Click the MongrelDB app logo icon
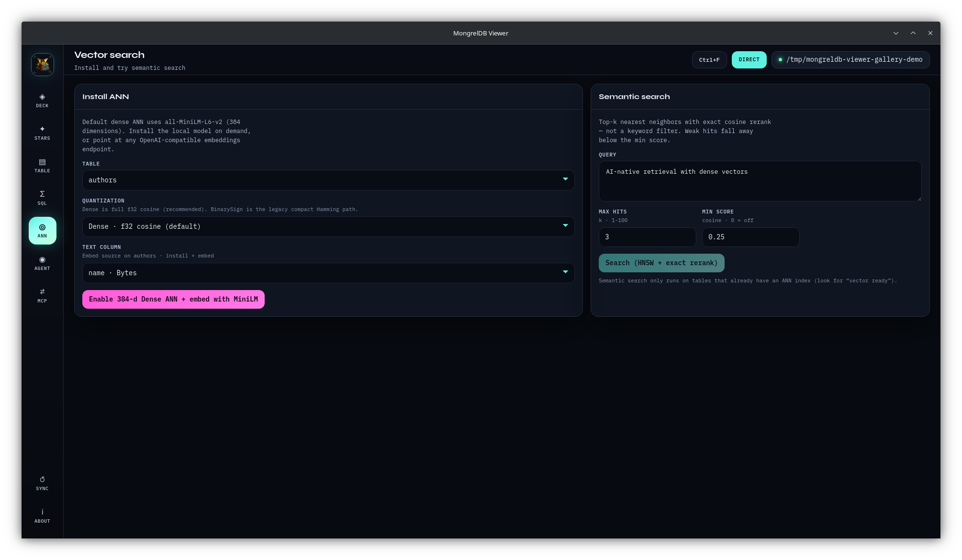Image resolution: width=962 pixels, height=560 pixels. click(43, 65)
